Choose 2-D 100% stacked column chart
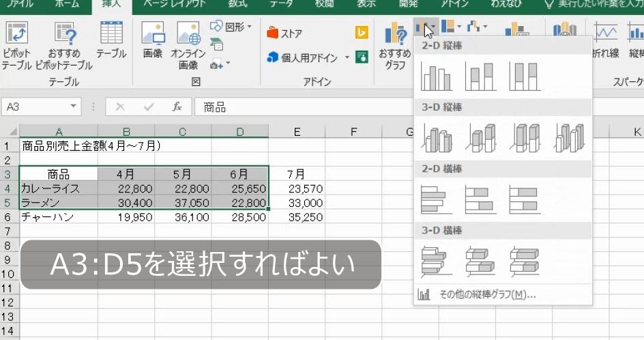 click(x=525, y=76)
